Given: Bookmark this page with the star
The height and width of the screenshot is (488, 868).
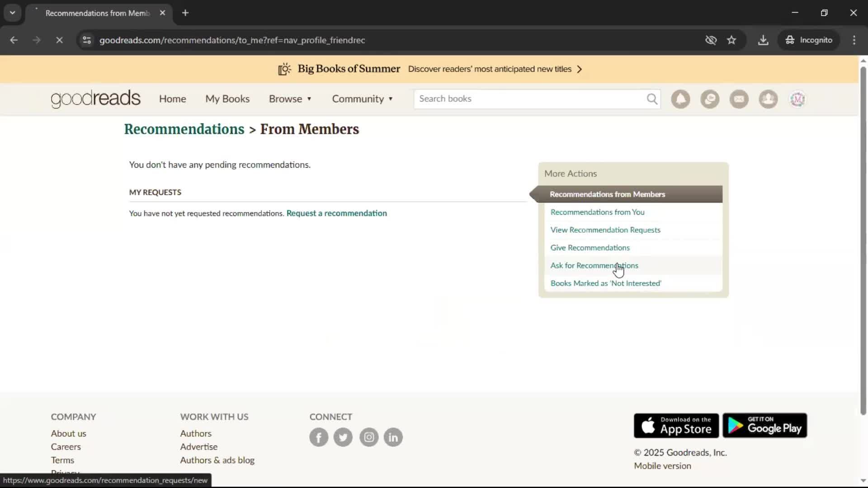Looking at the screenshot, I should [731, 40].
